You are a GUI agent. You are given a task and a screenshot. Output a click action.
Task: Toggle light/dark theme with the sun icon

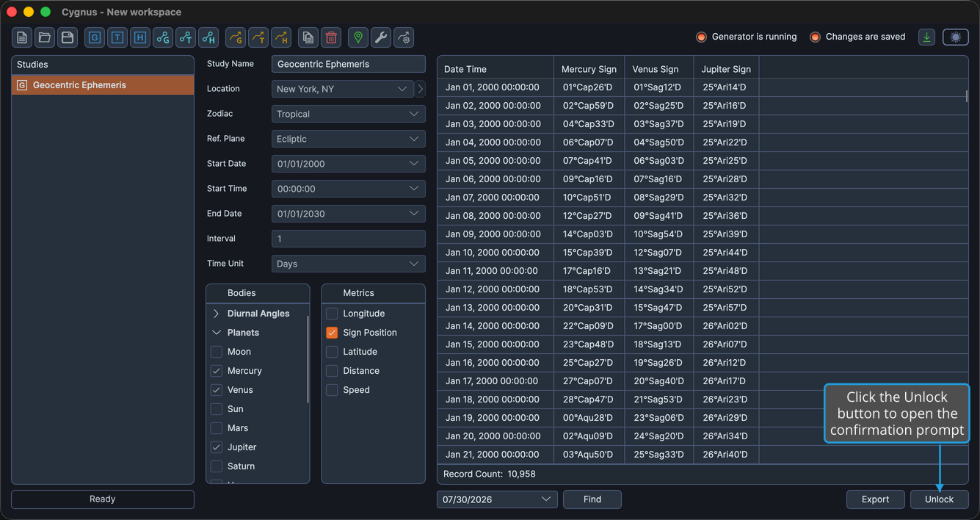(956, 37)
